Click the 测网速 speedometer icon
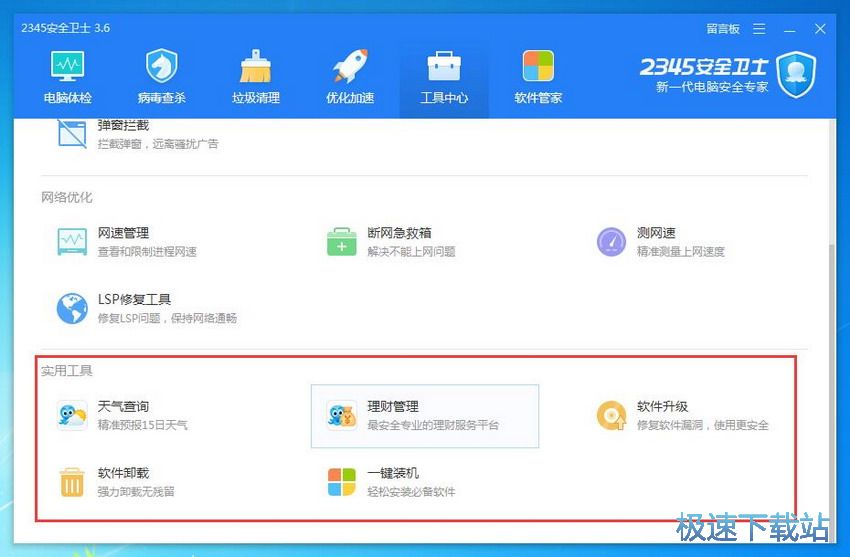 pos(611,242)
